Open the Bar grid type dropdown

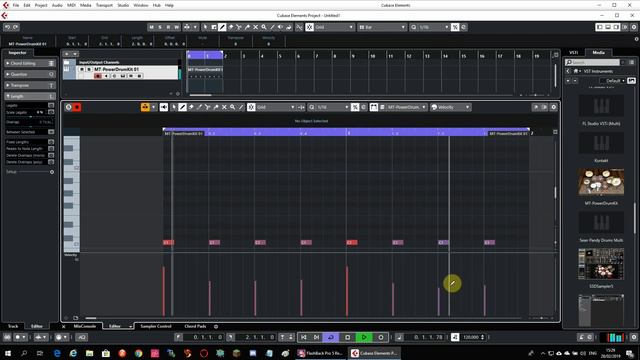click(382, 27)
